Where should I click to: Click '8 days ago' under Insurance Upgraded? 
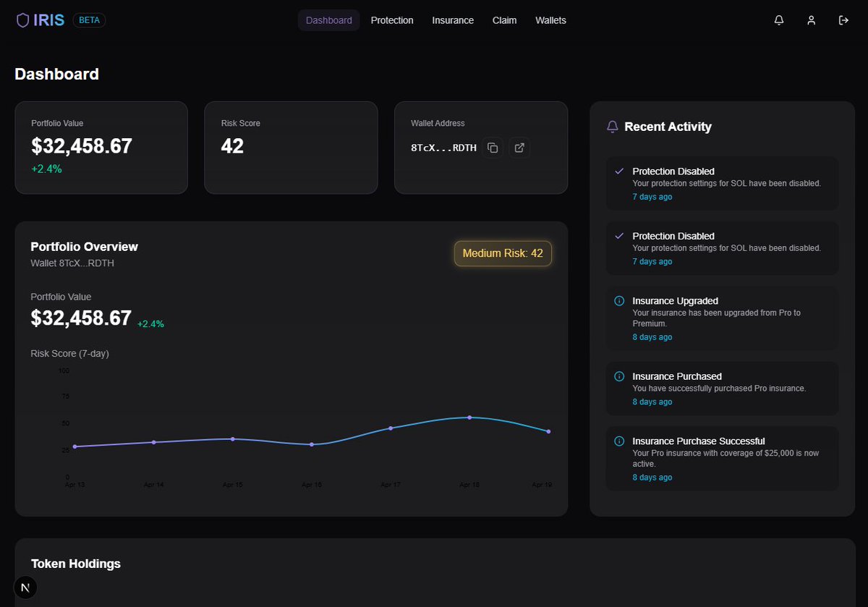pyautogui.click(x=652, y=337)
